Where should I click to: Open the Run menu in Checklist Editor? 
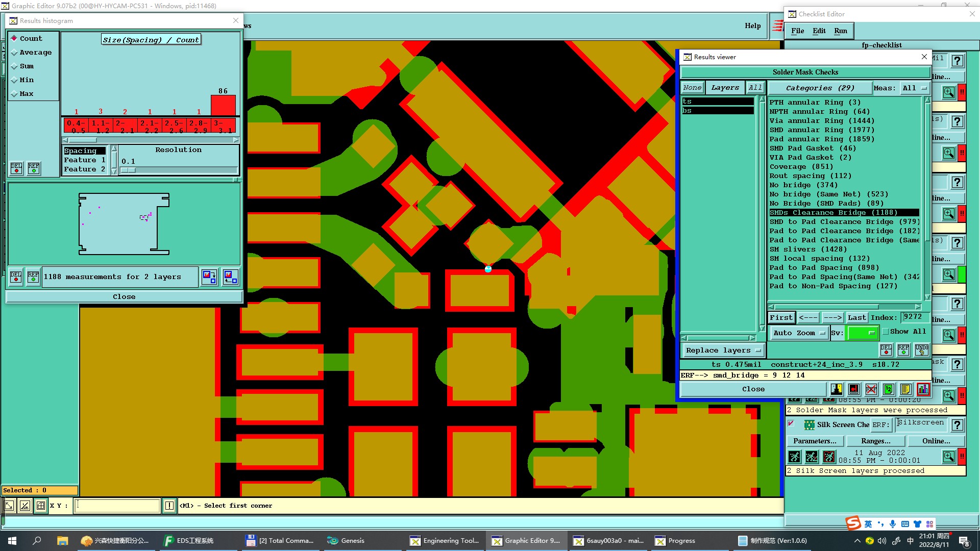840,31
